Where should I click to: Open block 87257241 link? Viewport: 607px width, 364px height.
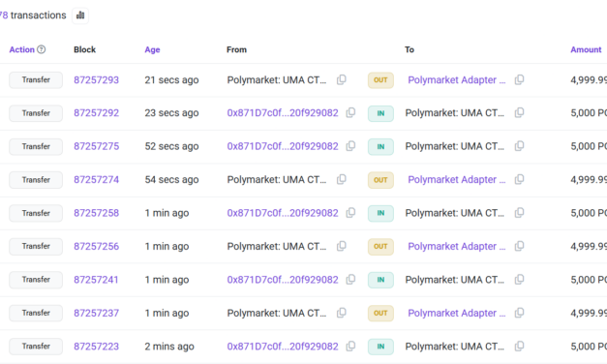(x=96, y=279)
